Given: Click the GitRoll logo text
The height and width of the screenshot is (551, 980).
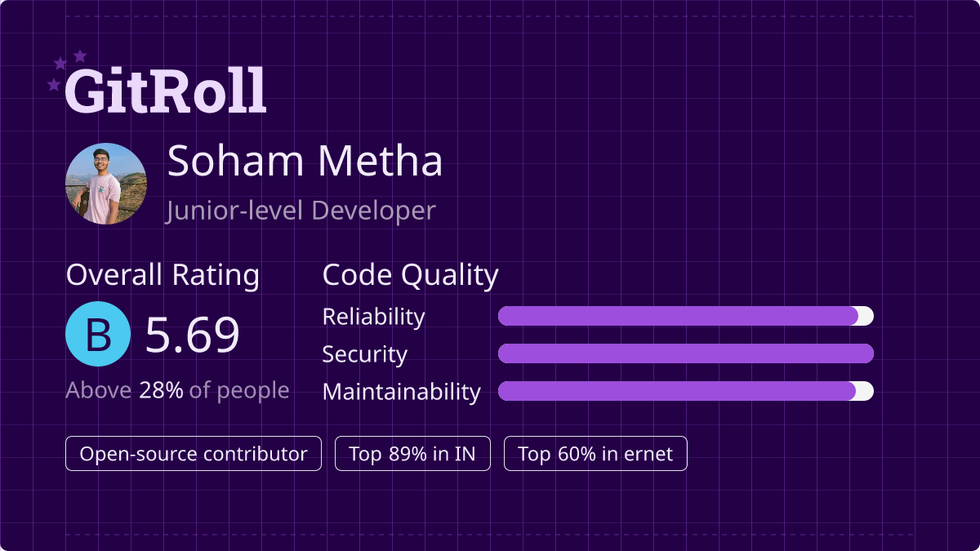Looking at the screenshot, I should [x=166, y=90].
